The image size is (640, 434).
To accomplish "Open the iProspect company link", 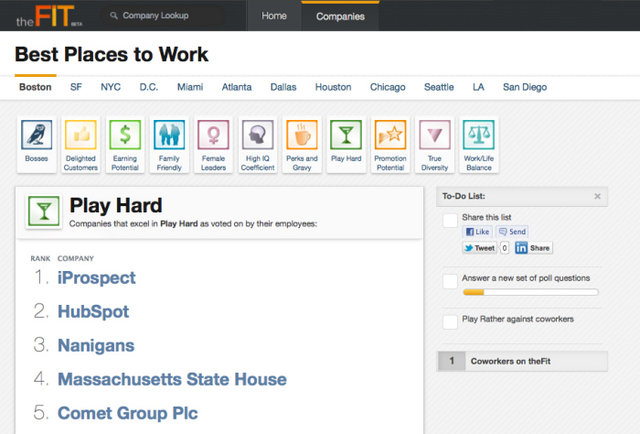I will click(96, 278).
